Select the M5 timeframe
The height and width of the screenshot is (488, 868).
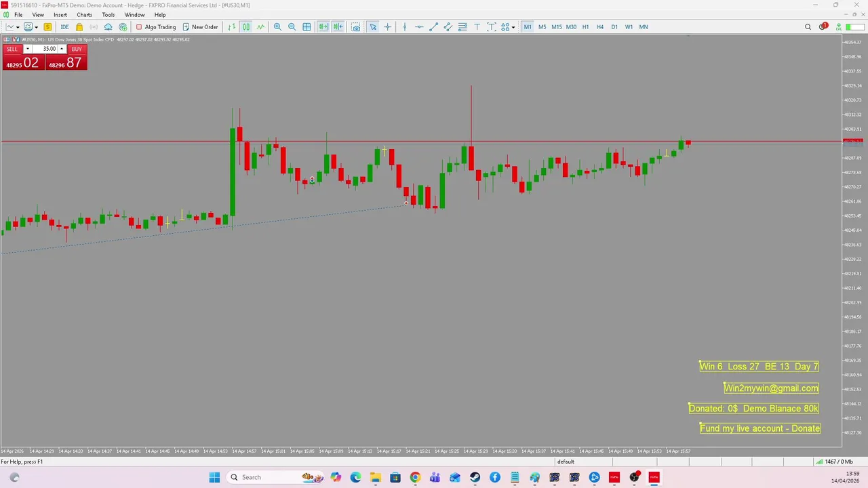click(542, 27)
